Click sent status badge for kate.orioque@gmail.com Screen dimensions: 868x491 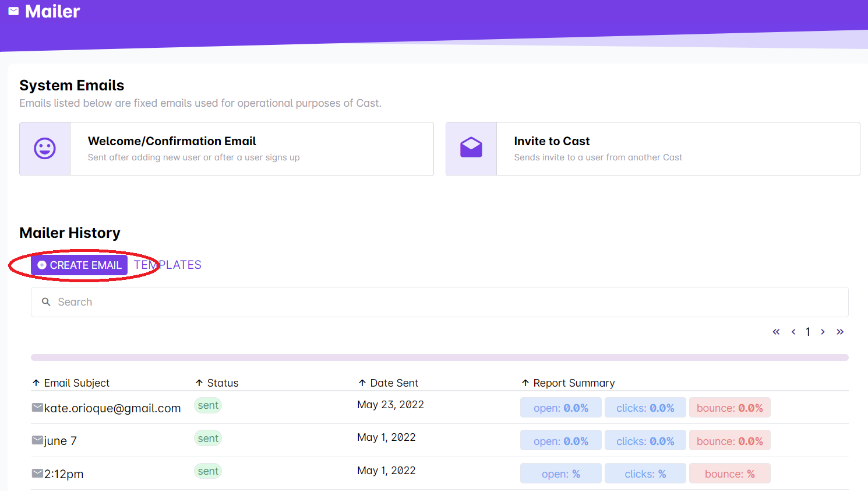coord(208,405)
